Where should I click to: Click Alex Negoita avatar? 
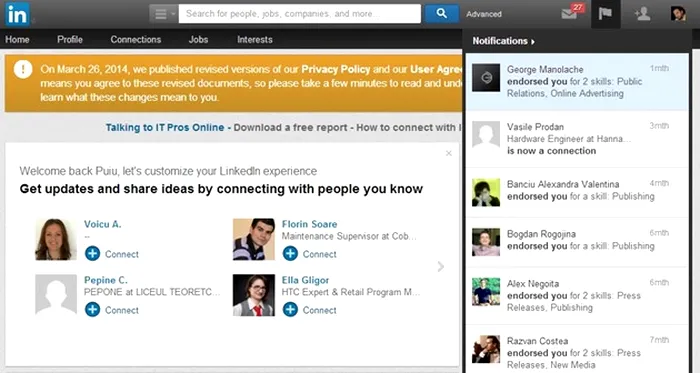486,292
